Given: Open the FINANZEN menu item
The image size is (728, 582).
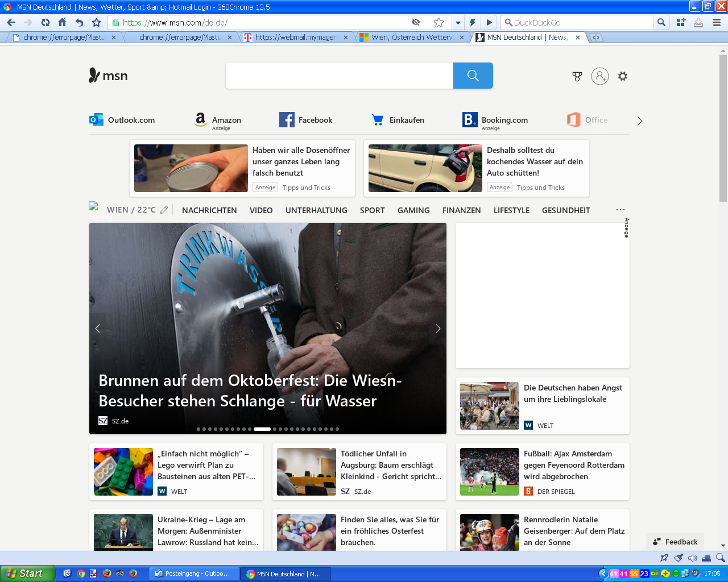Looking at the screenshot, I should coord(462,210).
